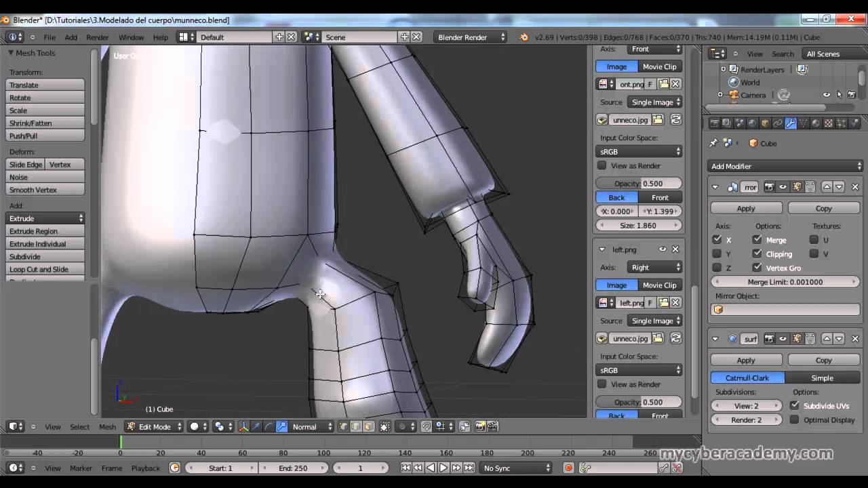
Task: Toggle the pin icon in properties header
Action: coord(713,143)
